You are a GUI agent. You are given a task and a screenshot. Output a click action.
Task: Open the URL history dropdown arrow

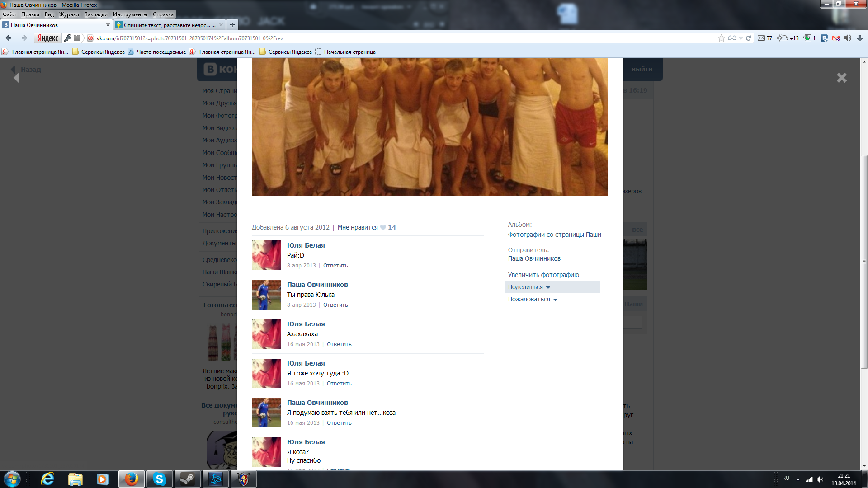[741, 38]
